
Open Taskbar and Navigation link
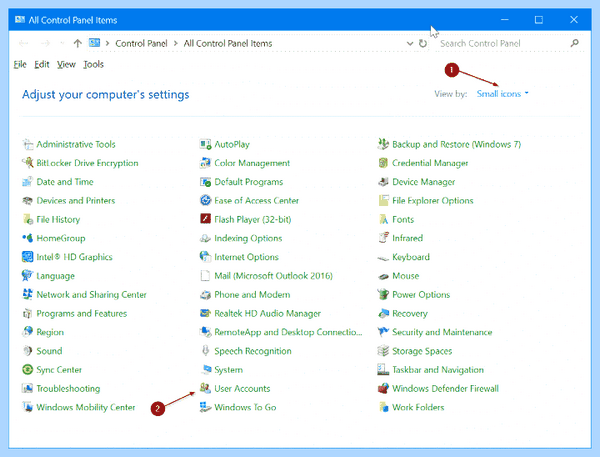pyautogui.click(x=438, y=370)
